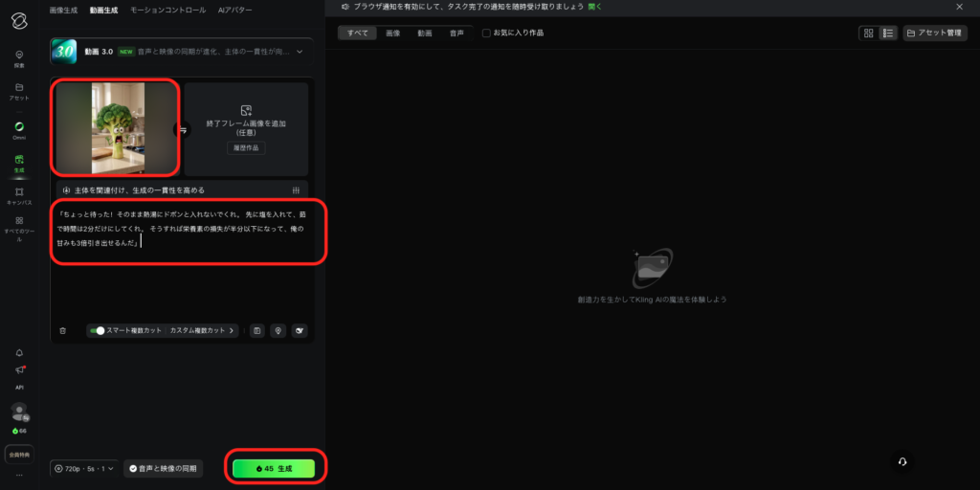
Task: Click the 66 credits flame indicator
Action: pos(19,432)
